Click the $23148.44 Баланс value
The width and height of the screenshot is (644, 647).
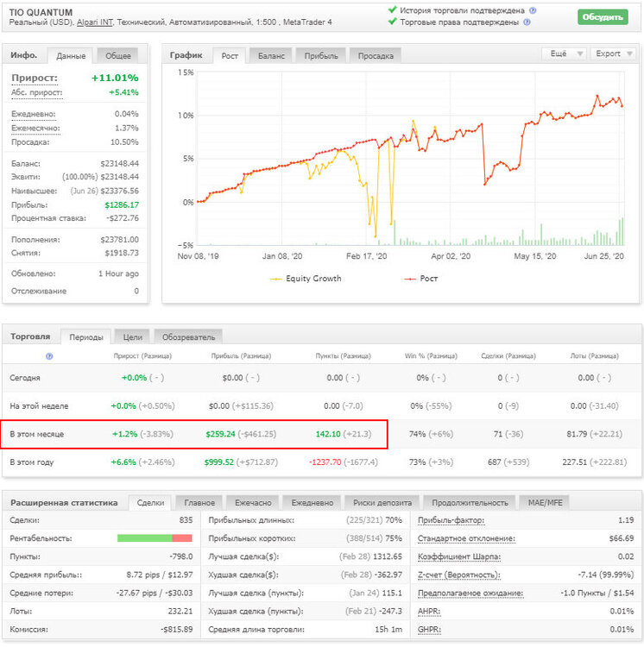click(x=120, y=163)
